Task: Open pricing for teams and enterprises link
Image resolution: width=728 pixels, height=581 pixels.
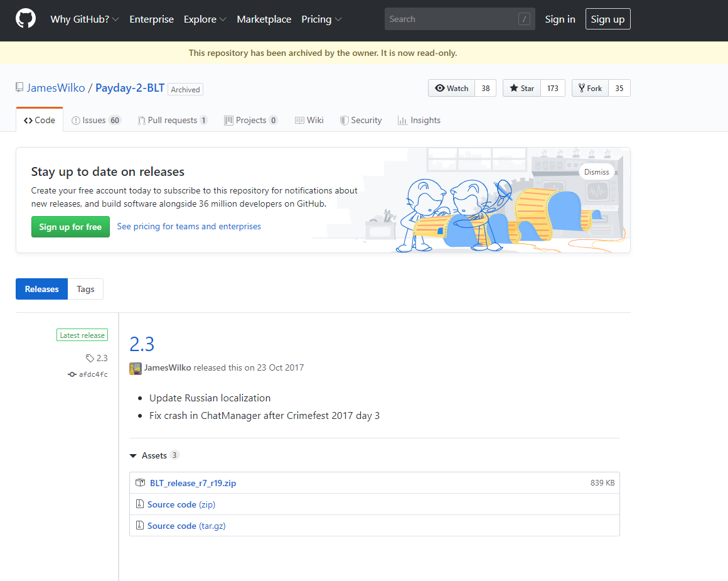Action: click(189, 226)
